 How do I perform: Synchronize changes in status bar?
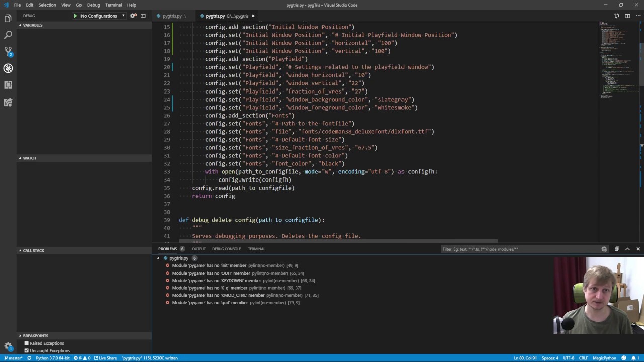(29, 358)
